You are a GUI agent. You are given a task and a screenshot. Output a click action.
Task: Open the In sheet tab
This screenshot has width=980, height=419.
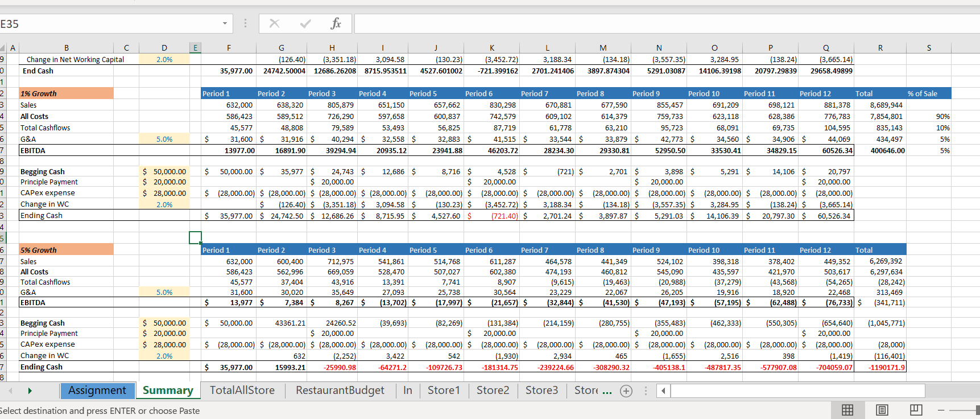[408, 391]
